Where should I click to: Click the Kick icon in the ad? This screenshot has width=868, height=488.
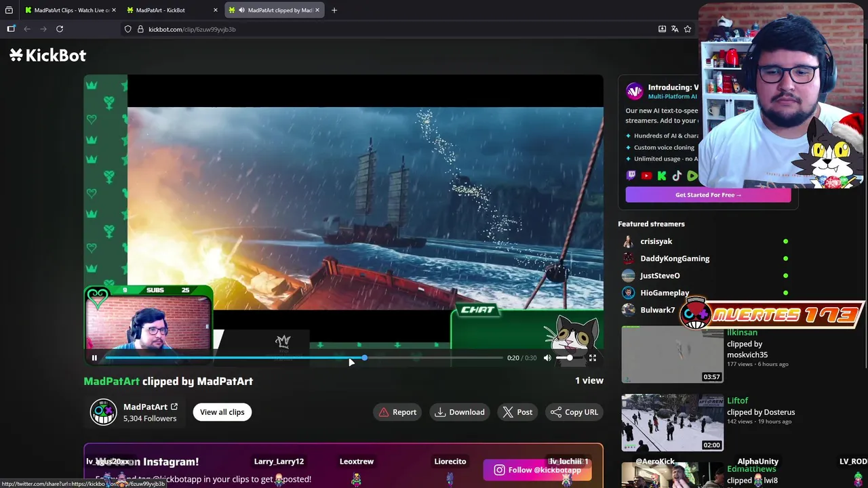click(662, 176)
